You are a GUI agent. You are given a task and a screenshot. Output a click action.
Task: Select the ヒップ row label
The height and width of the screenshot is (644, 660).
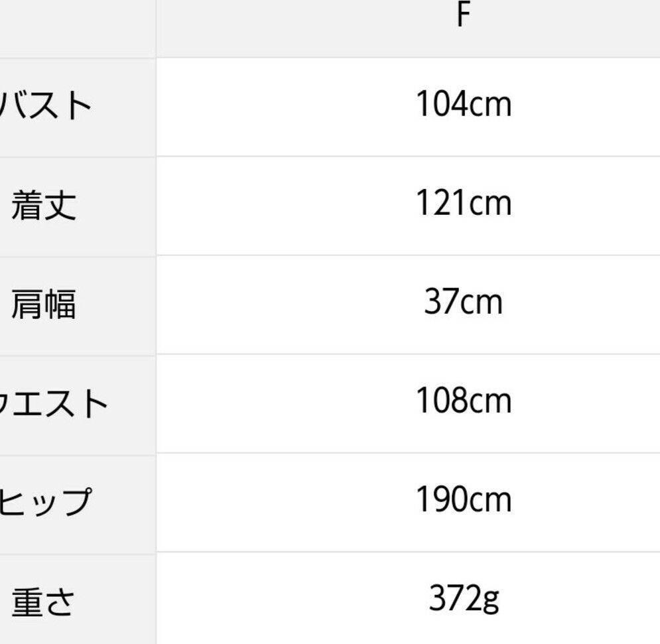coord(45,502)
